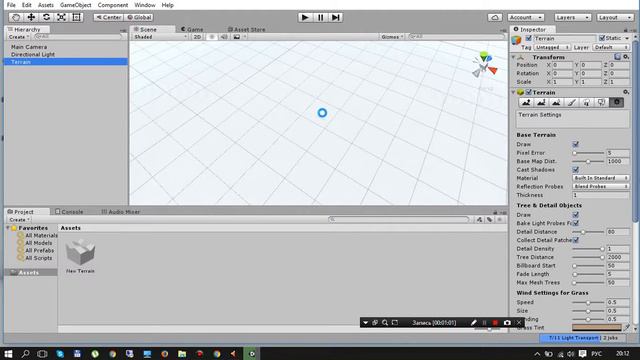Open the Tag Untagged dropdown
The width and height of the screenshot is (640, 360).
(x=552, y=47)
